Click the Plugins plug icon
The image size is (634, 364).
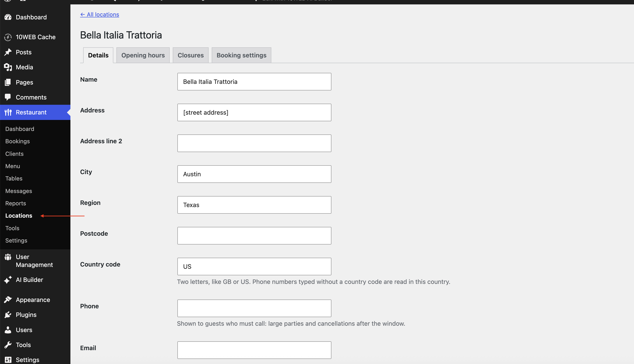click(x=8, y=315)
